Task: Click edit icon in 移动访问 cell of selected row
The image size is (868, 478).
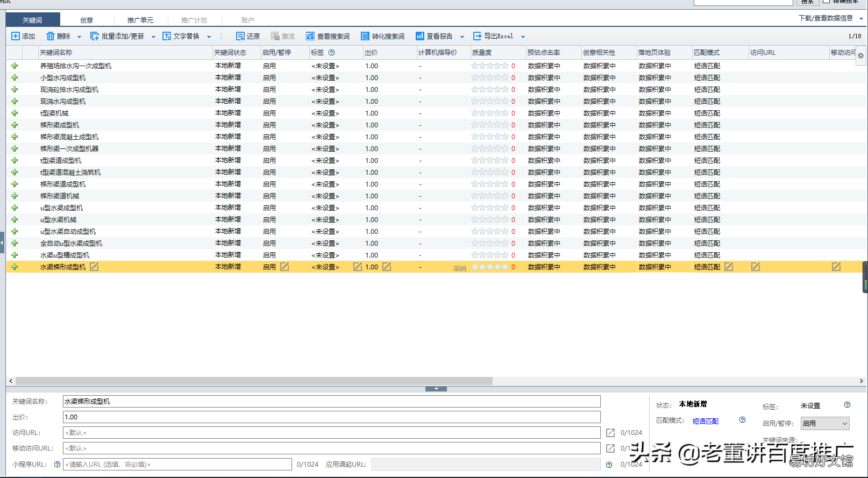Action: pyautogui.click(x=836, y=267)
